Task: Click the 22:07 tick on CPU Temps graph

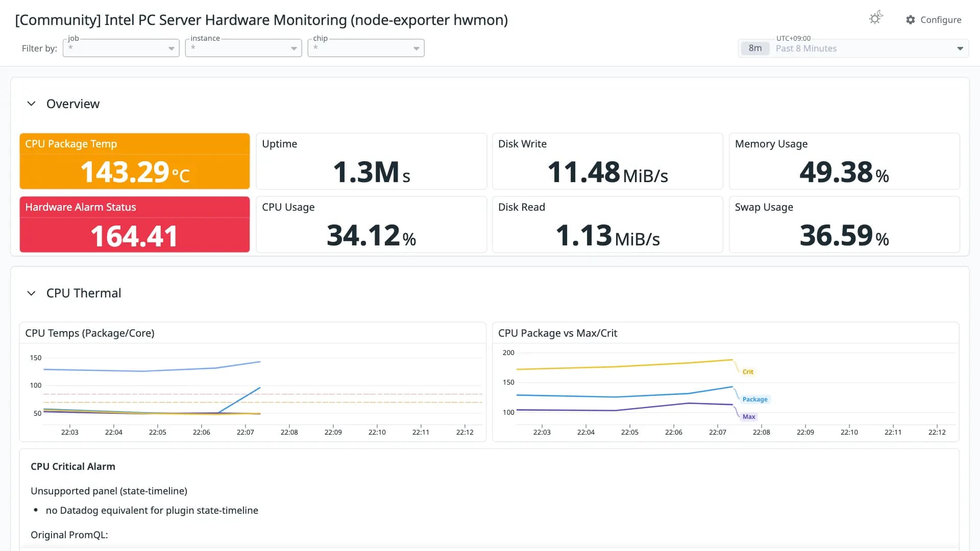Action: (246, 432)
